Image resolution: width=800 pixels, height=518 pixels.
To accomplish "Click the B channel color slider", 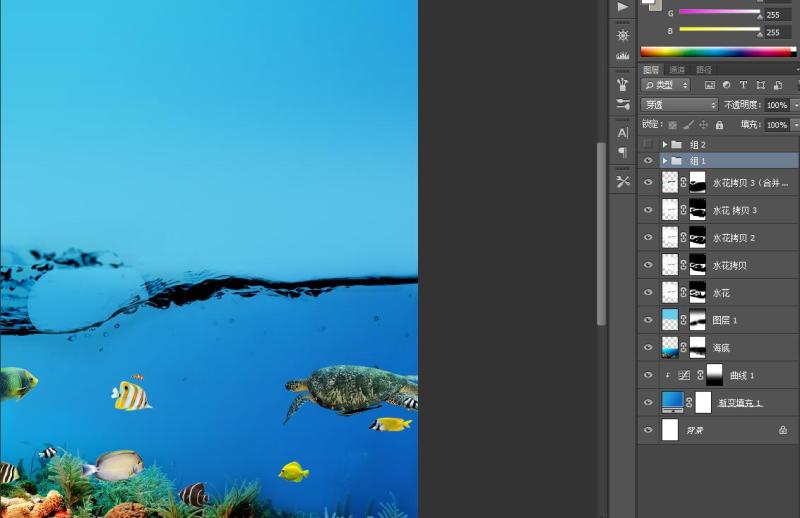I will pyautogui.click(x=720, y=30).
